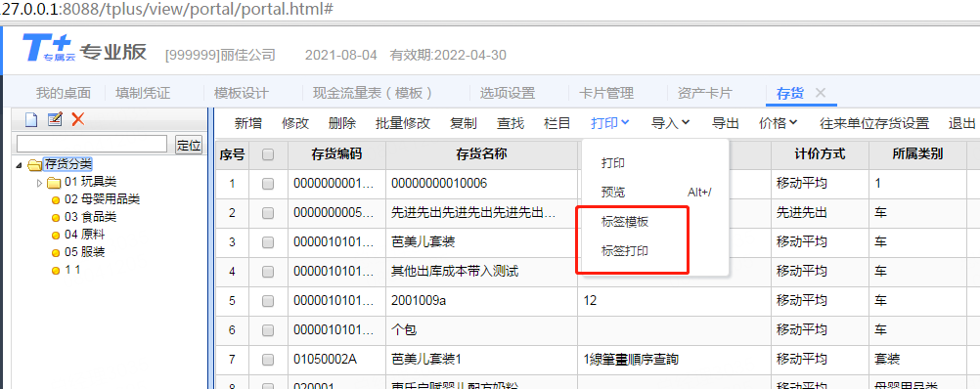Click the 00000000010006 name cell
Image resolution: width=980 pixels, height=389 pixels.
coord(481,184)
